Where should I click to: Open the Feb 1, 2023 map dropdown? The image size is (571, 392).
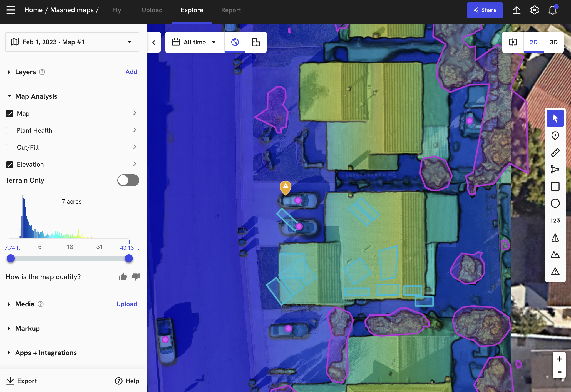(x=72, y=42)
